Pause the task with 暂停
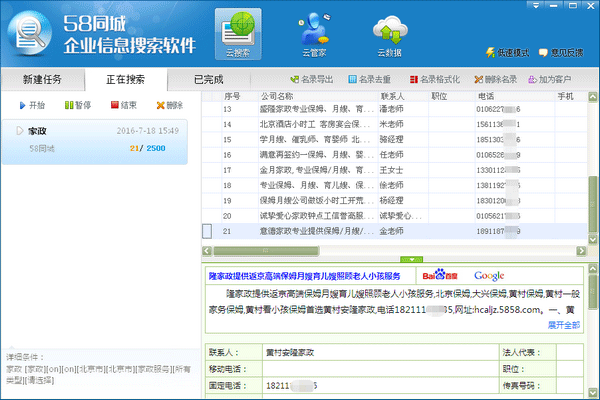This screenshot has height=400, width=600. point(78,105)
